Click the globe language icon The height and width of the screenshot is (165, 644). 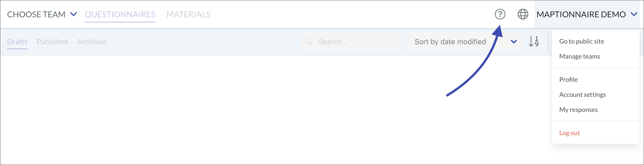[523, 14]
